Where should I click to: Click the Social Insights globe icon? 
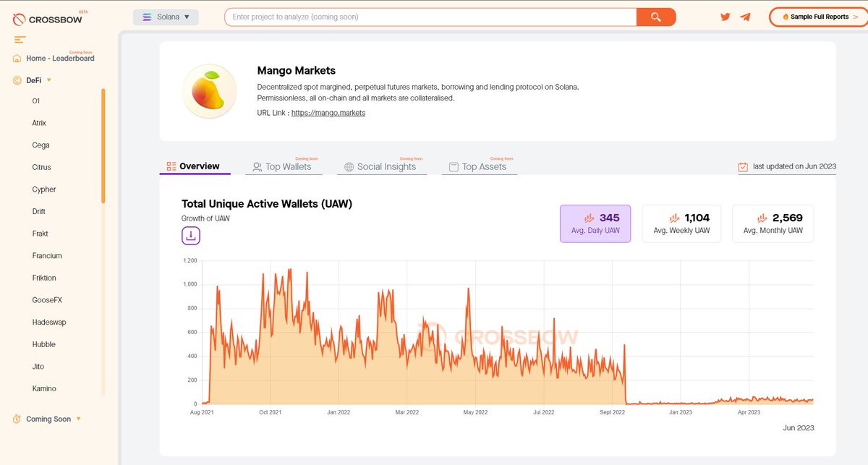click(x=349, y=167)
